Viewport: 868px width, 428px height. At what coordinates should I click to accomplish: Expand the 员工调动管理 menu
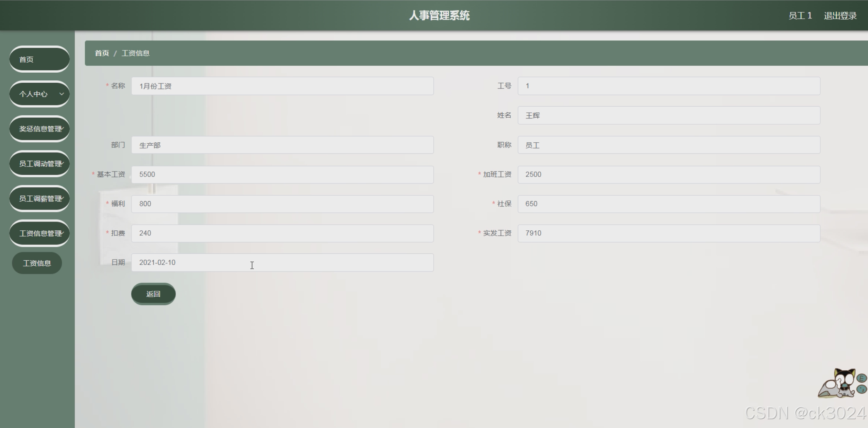[40, 164]
